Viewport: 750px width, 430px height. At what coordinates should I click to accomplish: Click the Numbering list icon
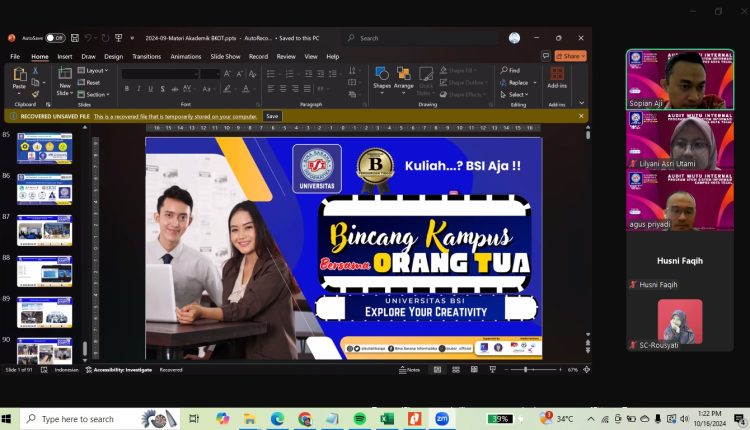pyautogui.click(x=289, y=74)
